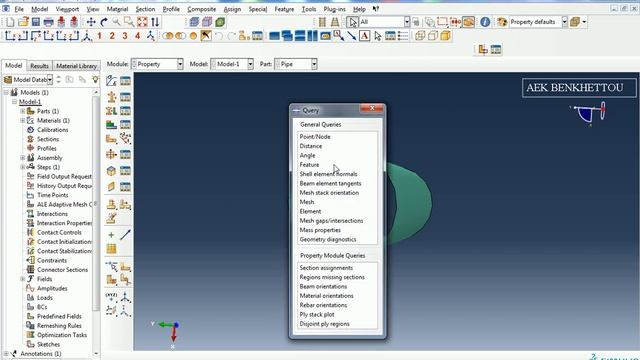The height and width of the screenshot is (360, 640).
Task: Click the Assign Section tool icon
Action: (x=111, y=111)
